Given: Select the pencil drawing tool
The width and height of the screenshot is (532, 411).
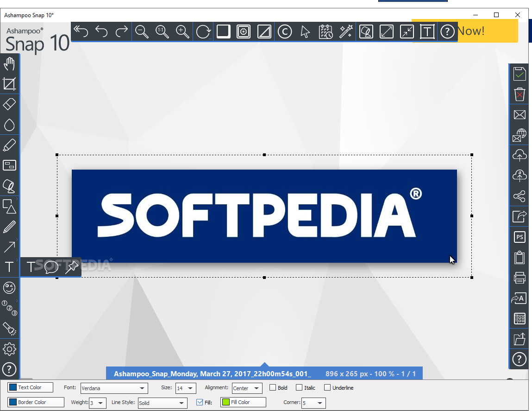Looking at the screenshot, I should 9,227.
